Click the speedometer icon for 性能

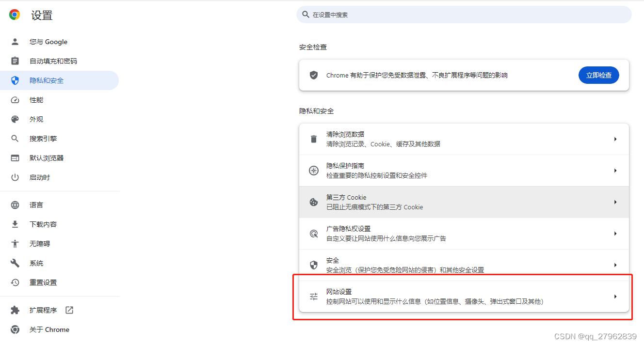[15, 100]
